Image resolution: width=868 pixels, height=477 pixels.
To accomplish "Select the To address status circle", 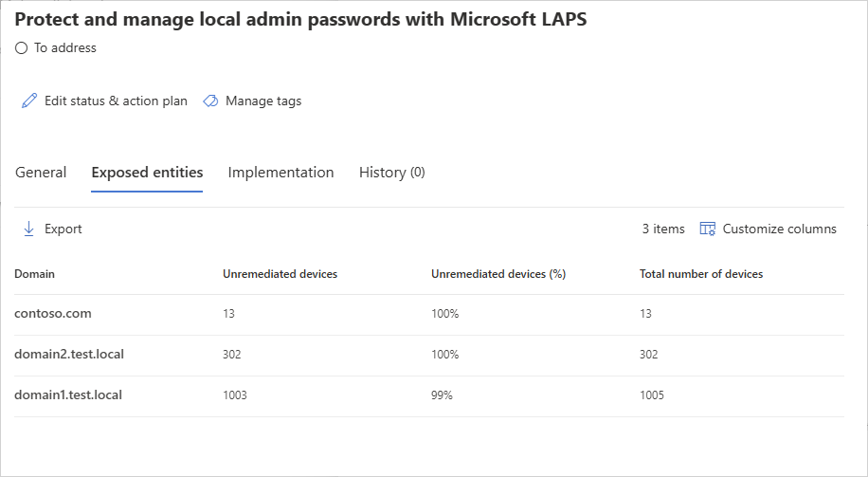I will (x=22, y=47).
